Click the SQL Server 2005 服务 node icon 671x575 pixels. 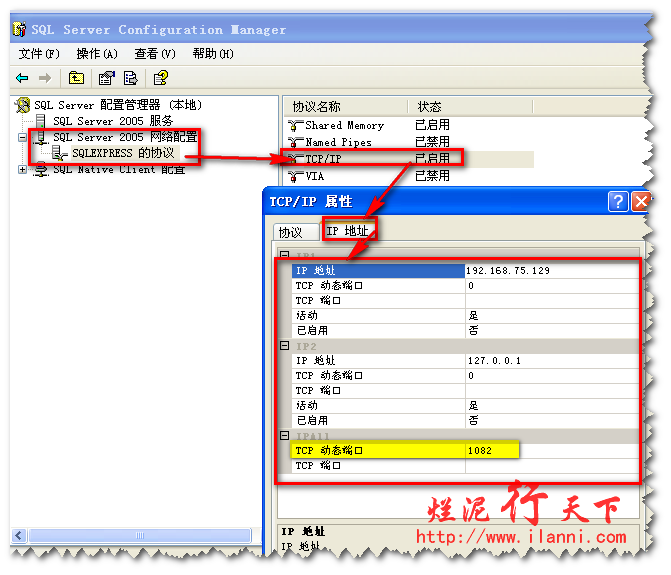tap(40, 121)
